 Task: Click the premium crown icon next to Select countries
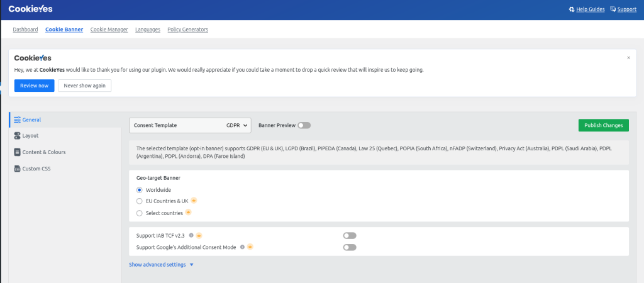point(188,213)
